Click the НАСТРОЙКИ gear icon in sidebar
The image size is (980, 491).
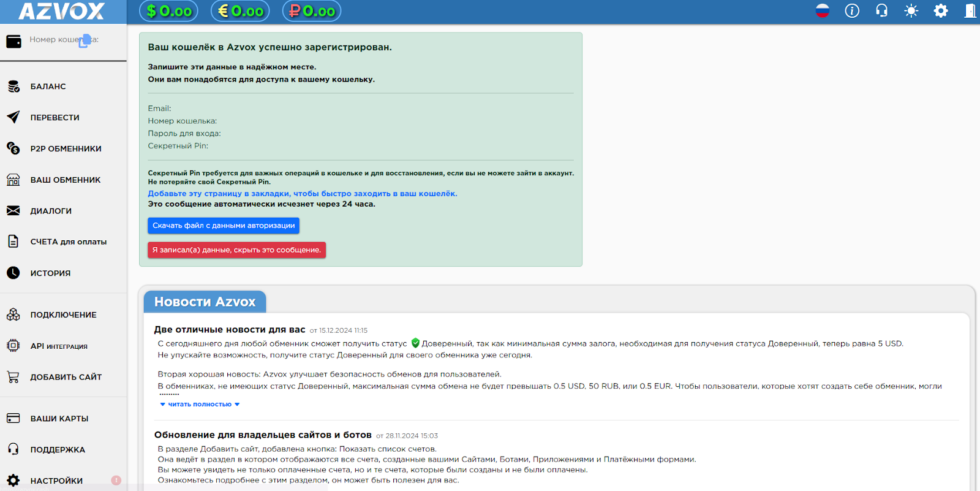tap(13, 481)
